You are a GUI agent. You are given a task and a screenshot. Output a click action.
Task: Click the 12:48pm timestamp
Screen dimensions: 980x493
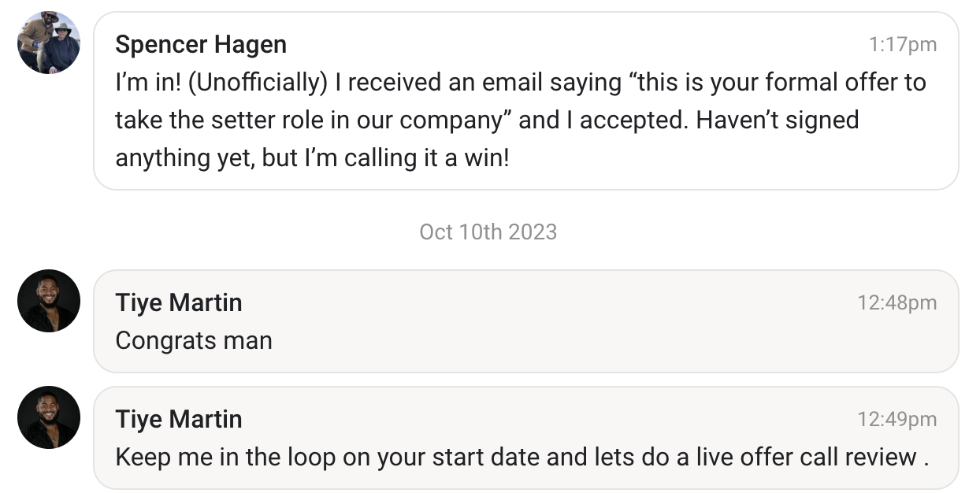click(x=897, y=302)
